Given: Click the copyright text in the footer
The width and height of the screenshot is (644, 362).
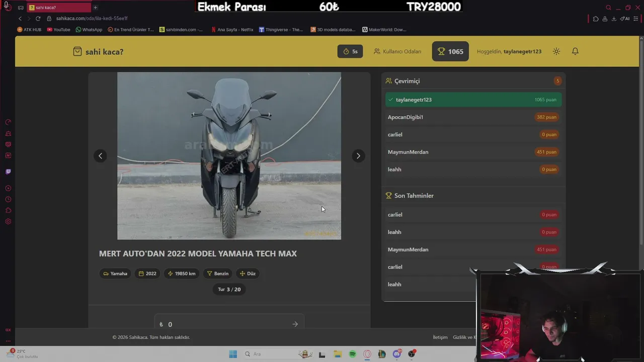Looking at the screenshot, I should (x=151, y=337).
